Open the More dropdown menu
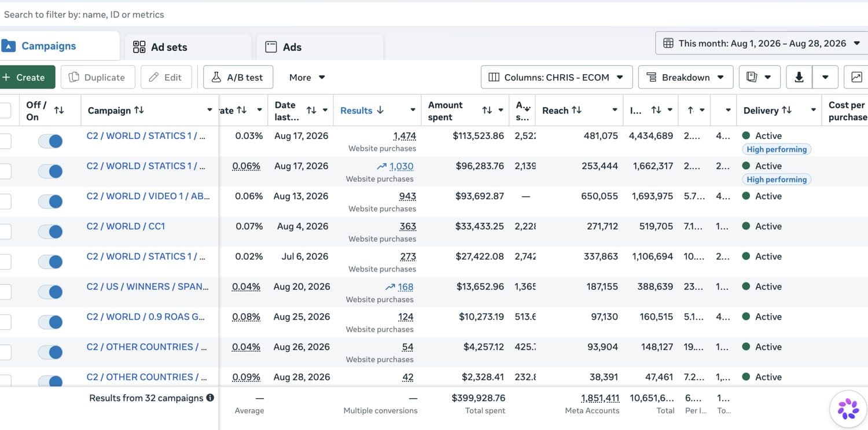The height and width of the screenshot is (430, 868). click(x=307, y=77)
